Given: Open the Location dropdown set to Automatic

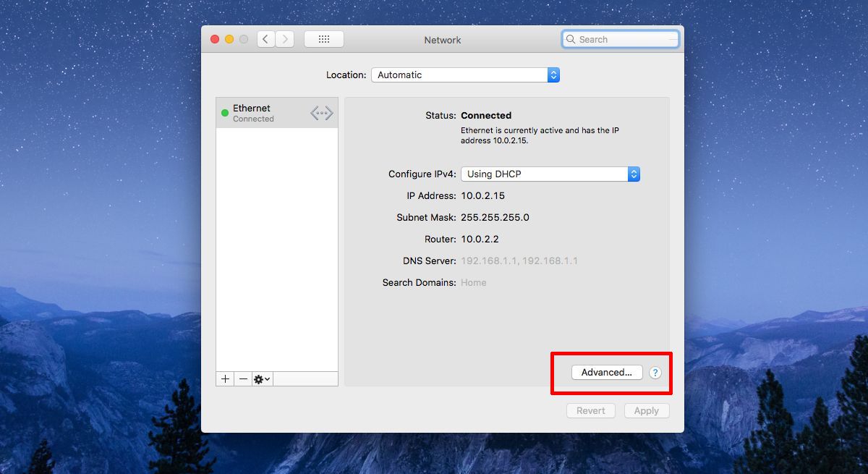Looking at the screenshot, I should (x=465, y=75).
